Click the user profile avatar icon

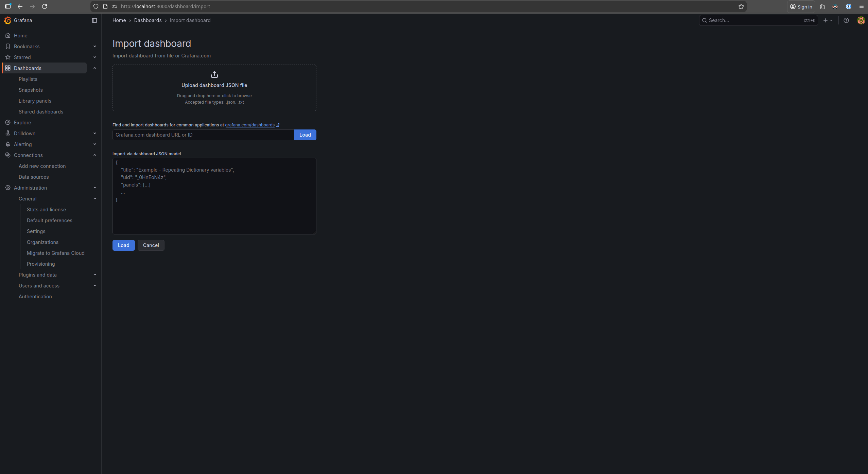tap(861, 20)
